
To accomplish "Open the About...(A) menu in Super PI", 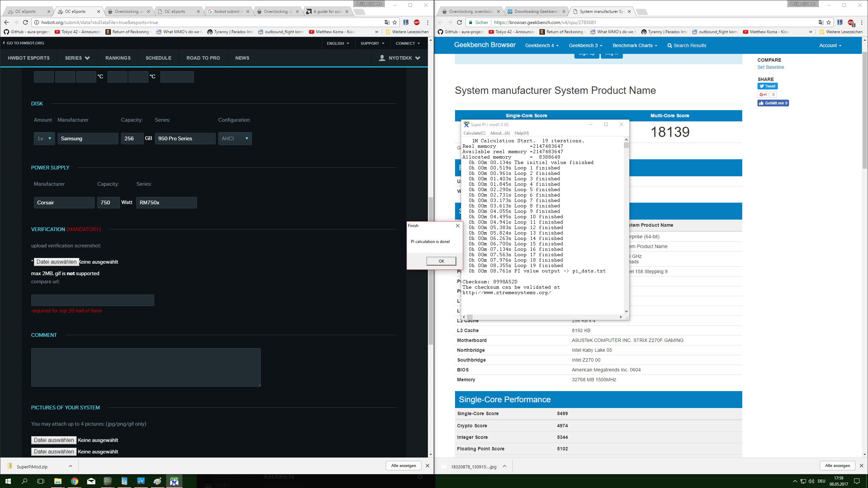I will (x=500, y=133).
